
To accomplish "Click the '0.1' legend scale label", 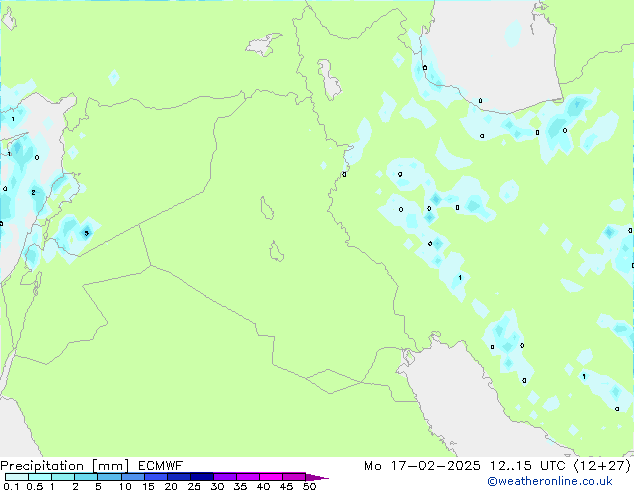I will [11, 486].
